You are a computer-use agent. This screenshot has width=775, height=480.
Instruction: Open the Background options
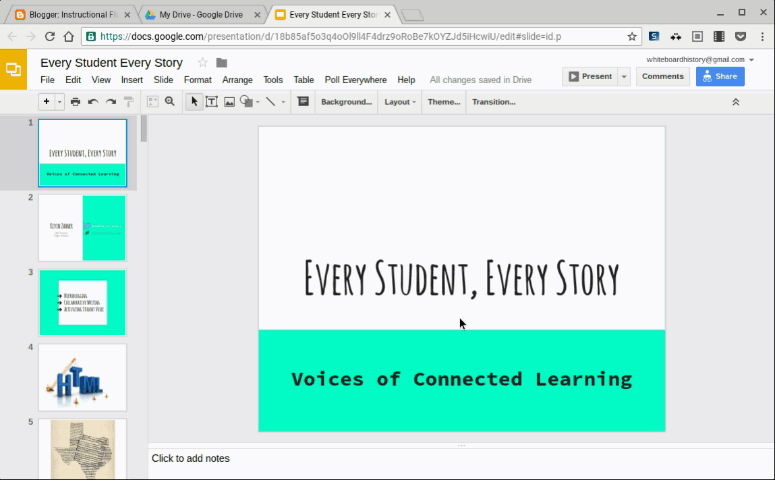coord(346,102)
